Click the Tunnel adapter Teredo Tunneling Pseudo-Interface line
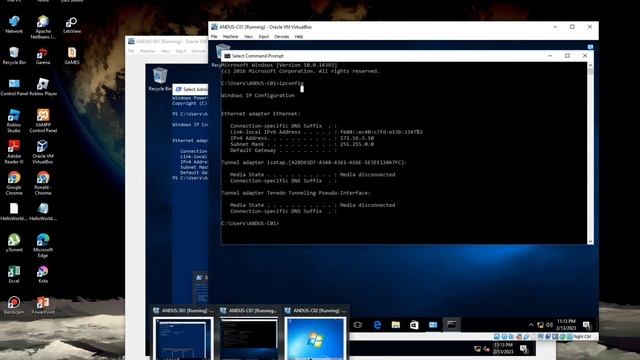Screen dimensions: 640x360 pyautogui.click(x=296, y=193)
